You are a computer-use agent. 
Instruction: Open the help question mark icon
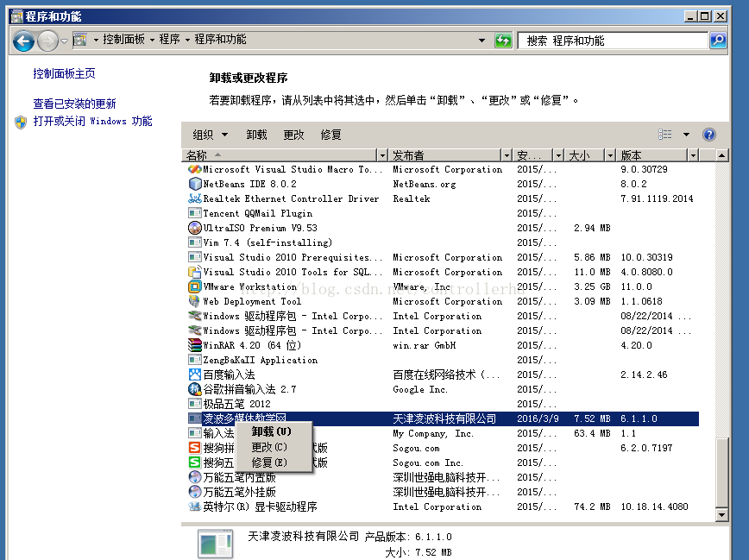pyautogui.click(x=709, y=135)
